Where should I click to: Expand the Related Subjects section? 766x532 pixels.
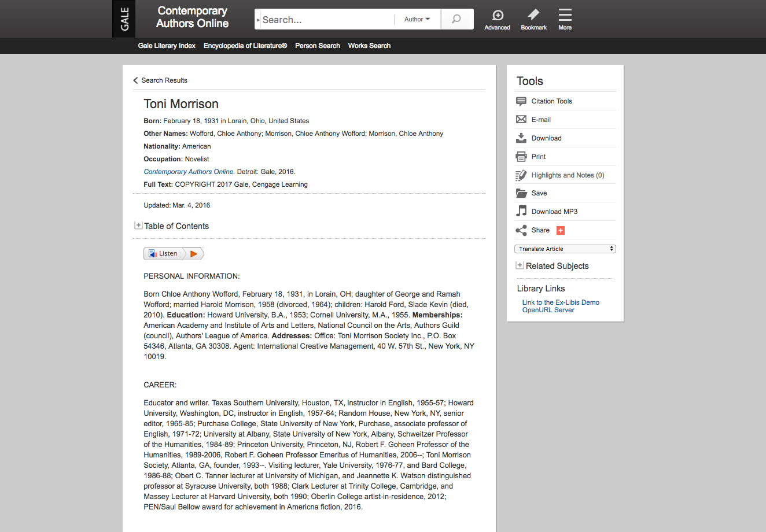click(520, 265)
